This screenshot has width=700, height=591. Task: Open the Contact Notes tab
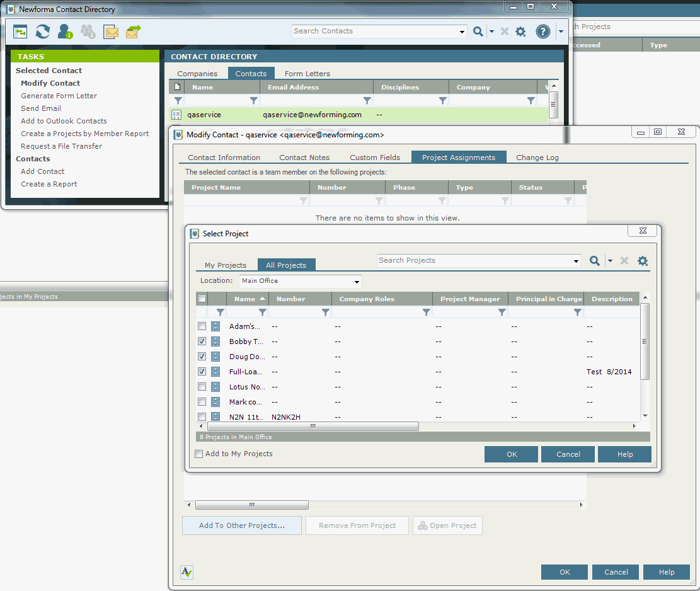(x=304, y=158)
